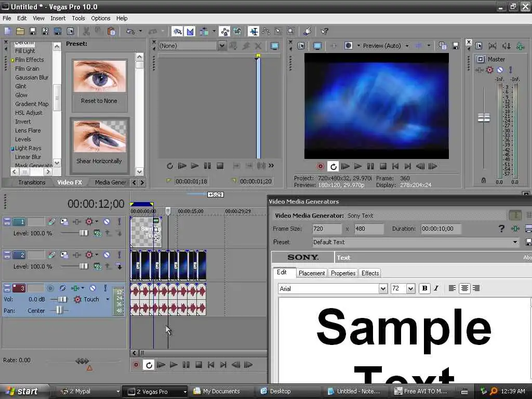Open the Windows start menu

pyautogui.click(x=22, y=391)
